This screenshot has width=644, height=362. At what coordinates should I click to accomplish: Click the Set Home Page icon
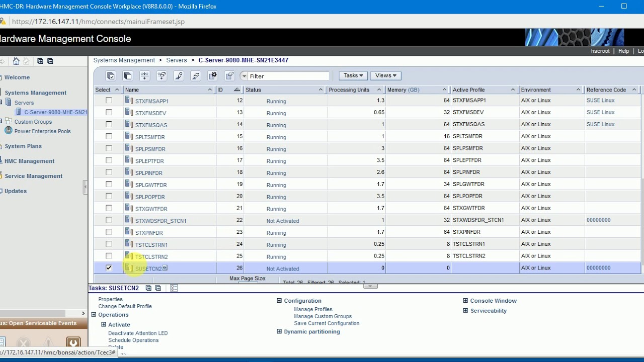coord(26,61)
